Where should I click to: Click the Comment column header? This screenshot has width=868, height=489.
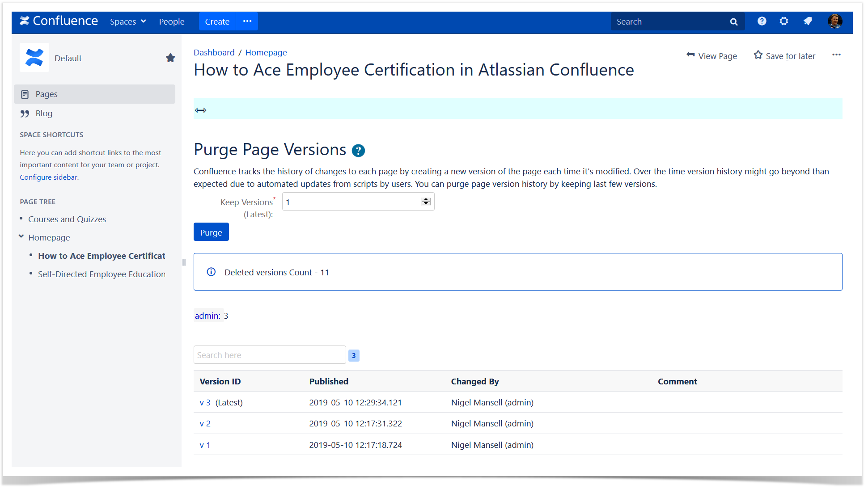(677, 381)
